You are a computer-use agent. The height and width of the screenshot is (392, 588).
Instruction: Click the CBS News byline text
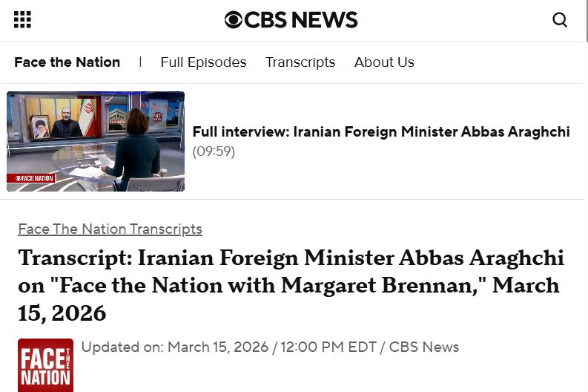424,347
